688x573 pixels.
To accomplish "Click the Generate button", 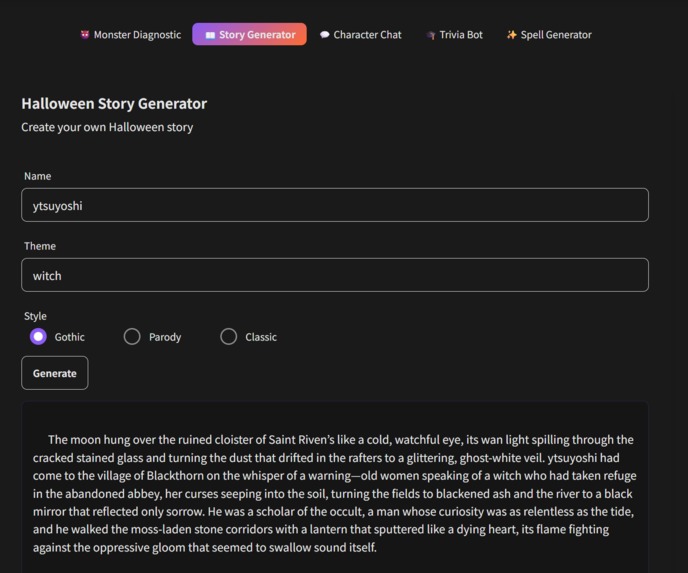I will (55, 373).
